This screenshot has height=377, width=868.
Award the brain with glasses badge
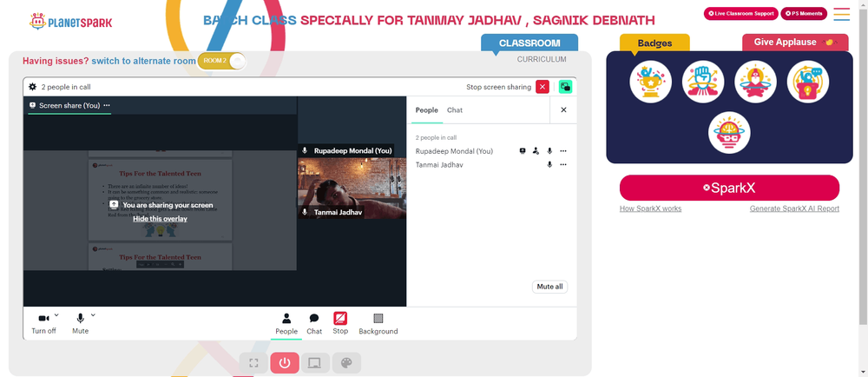tap(729, 132)
